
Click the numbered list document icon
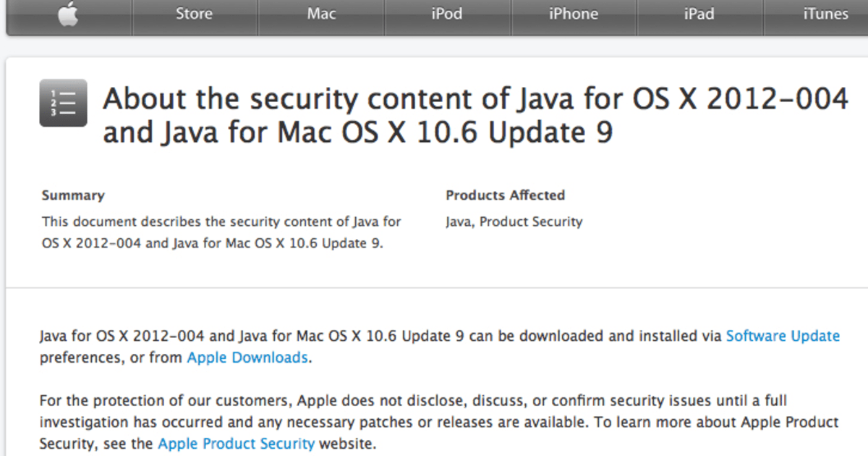click(64, 102)
